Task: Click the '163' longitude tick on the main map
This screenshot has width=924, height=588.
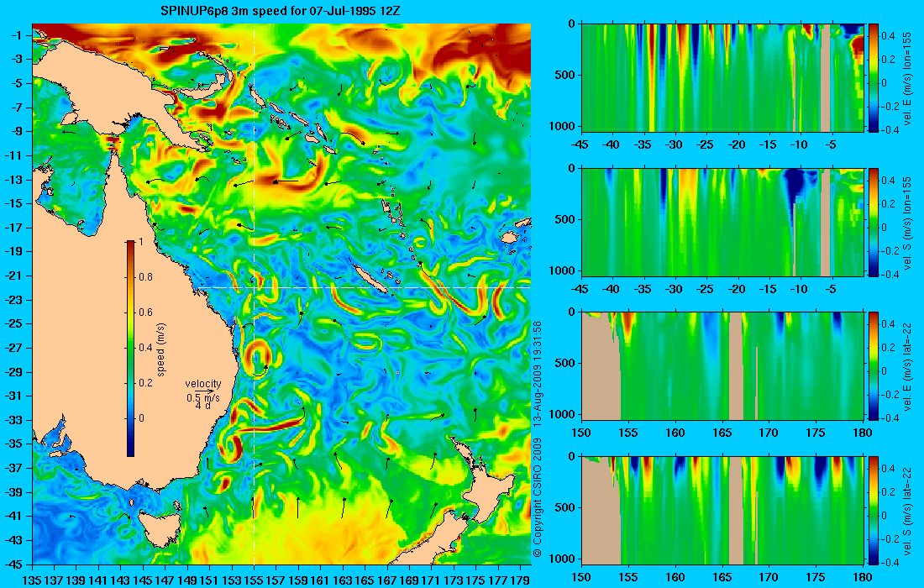Action: 344,580
